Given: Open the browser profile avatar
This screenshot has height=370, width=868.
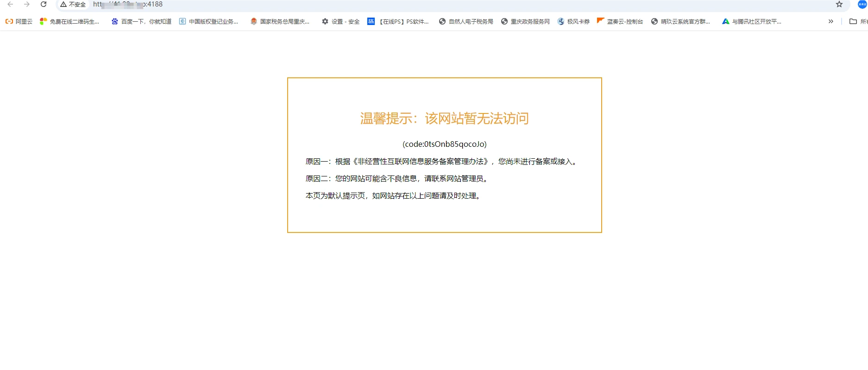Looking at the screenshot, I should (x=862, y=4).
